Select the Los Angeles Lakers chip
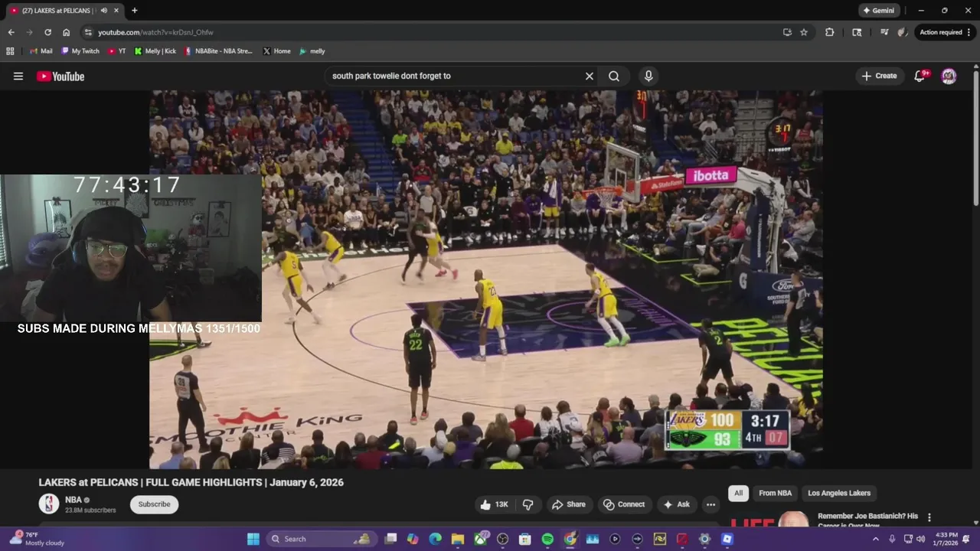The width and height of the screenshot is (980, 551). coord(839,493)
